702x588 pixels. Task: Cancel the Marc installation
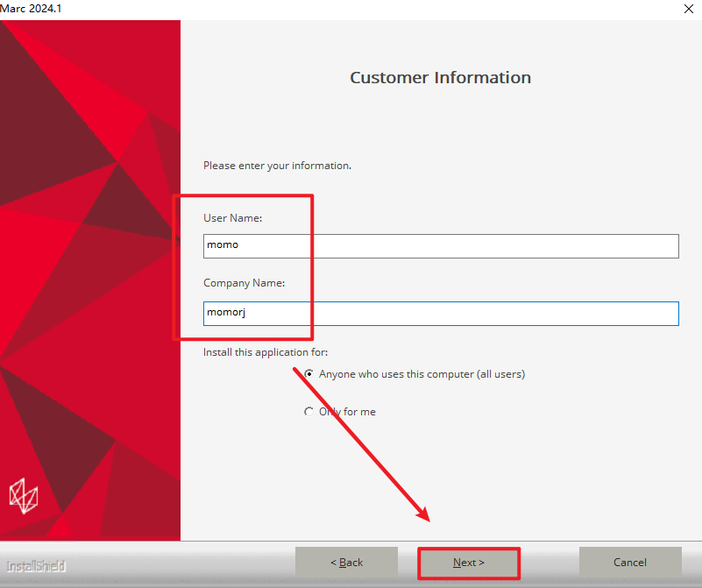[630, 563]
